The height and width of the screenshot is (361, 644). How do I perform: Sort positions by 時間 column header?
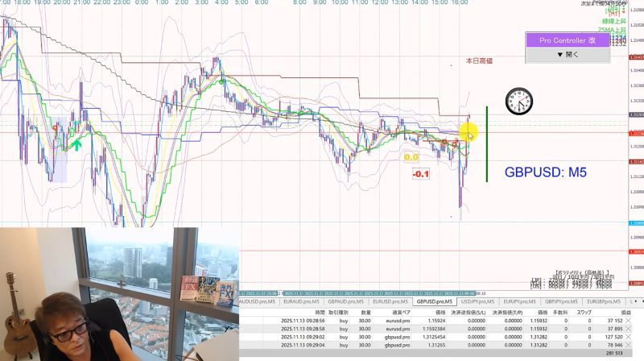(320, 313)
